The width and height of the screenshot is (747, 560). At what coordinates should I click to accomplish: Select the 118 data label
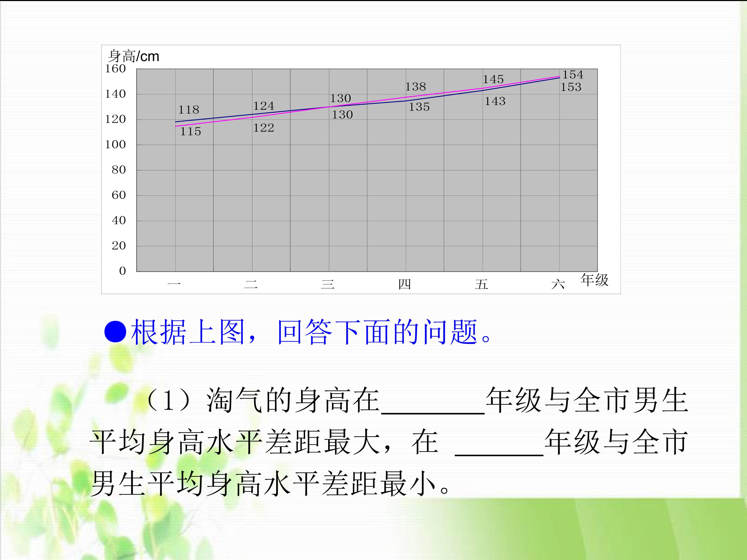coord(189,110)
